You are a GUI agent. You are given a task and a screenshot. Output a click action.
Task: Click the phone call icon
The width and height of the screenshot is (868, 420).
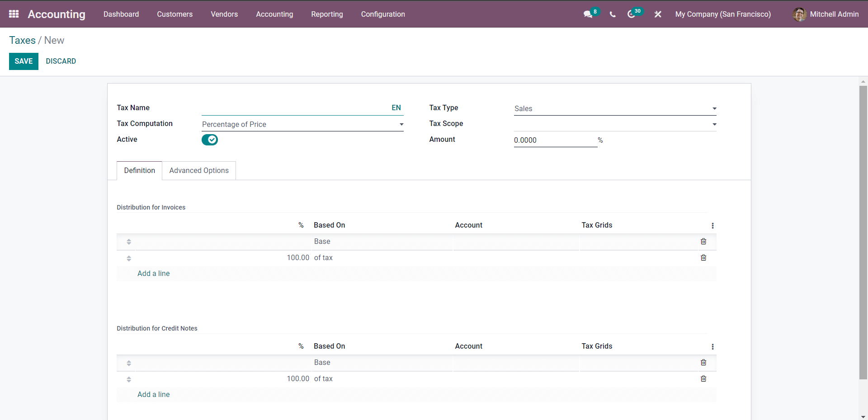[613, 14]
